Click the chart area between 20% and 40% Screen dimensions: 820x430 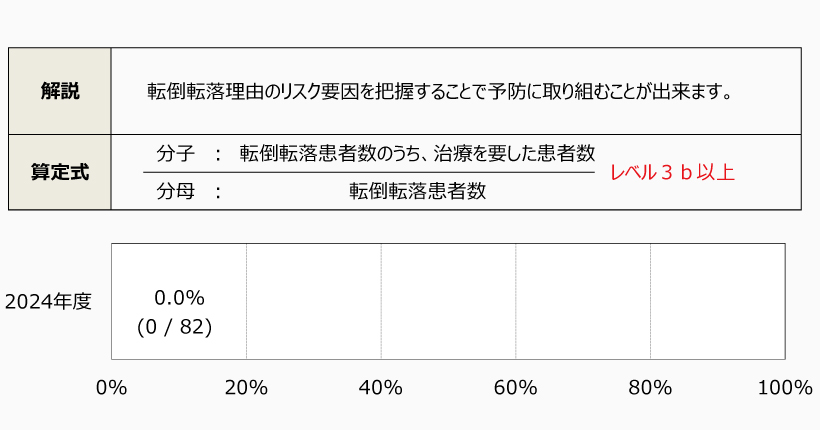[313, 301]
